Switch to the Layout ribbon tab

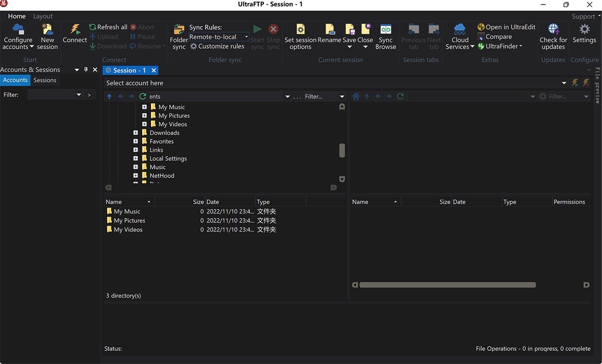[43, 16]
